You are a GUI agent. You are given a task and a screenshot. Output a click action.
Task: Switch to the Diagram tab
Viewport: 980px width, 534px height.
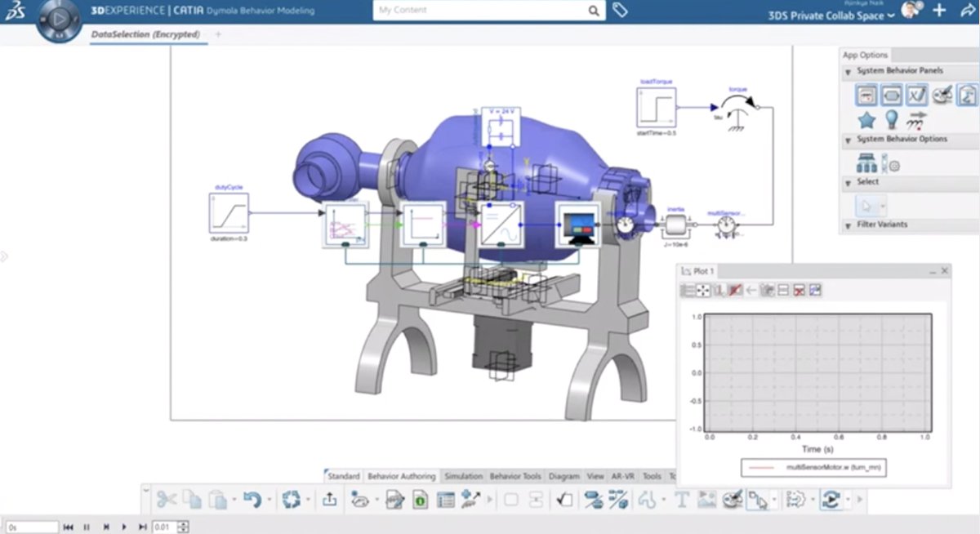[x=564, y=476]
